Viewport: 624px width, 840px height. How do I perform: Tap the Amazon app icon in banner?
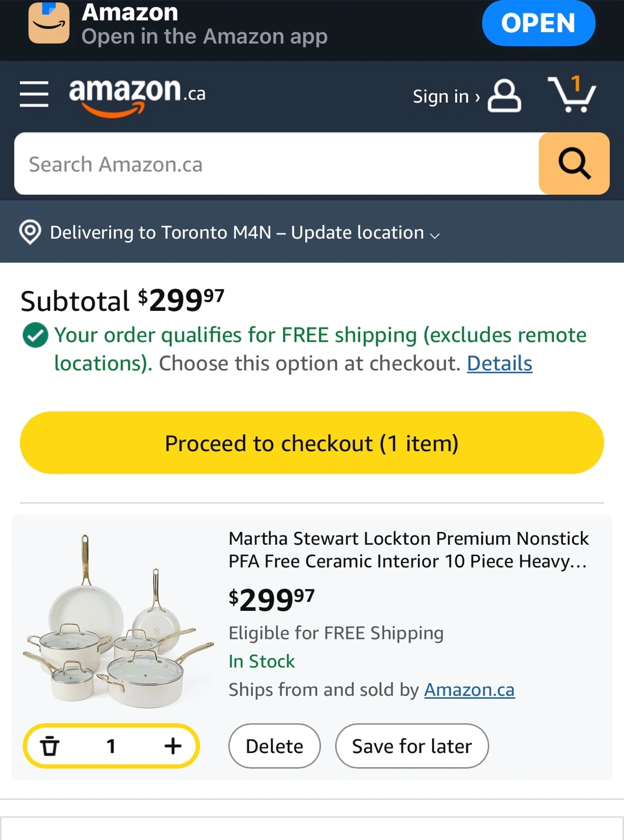point(49,23)
